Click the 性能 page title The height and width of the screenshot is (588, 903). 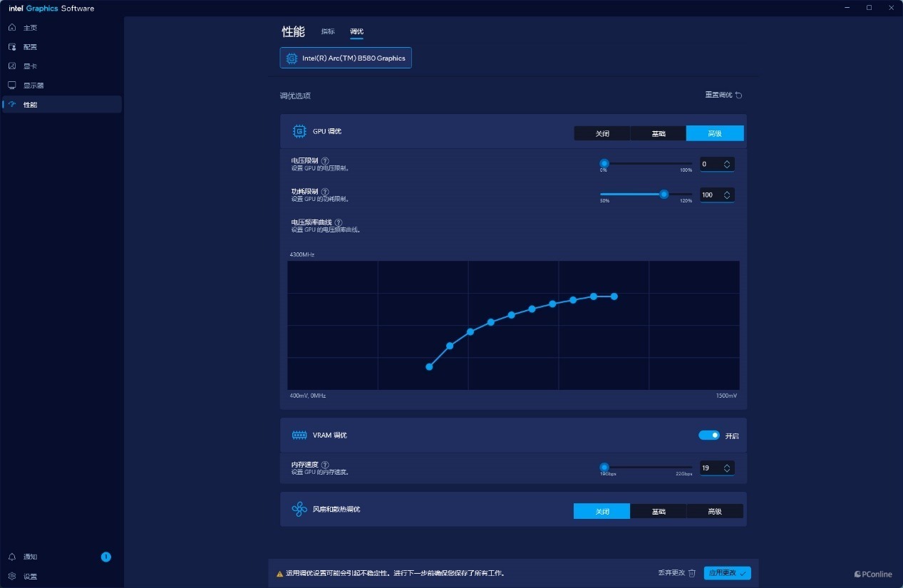pyautogui.click(x=293, y=31)
